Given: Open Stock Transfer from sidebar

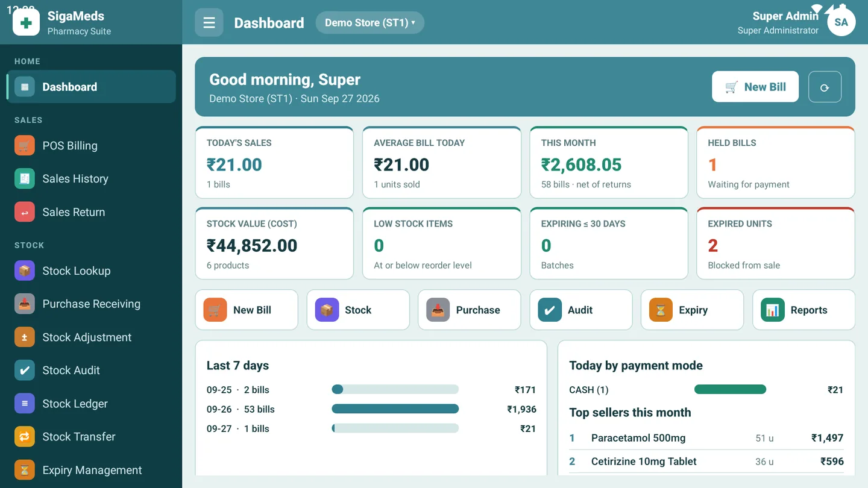Looking at the screenshot, I should (92, 437).
